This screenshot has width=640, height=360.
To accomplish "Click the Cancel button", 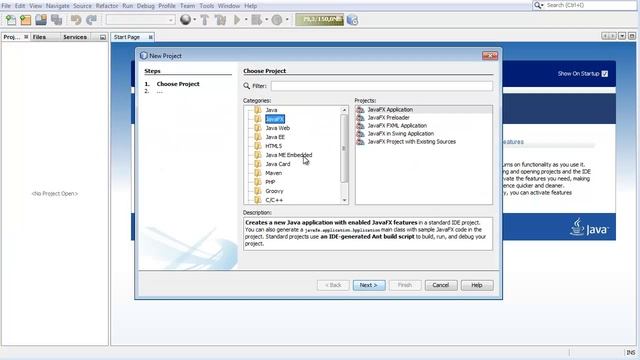I will click(441, 285).
